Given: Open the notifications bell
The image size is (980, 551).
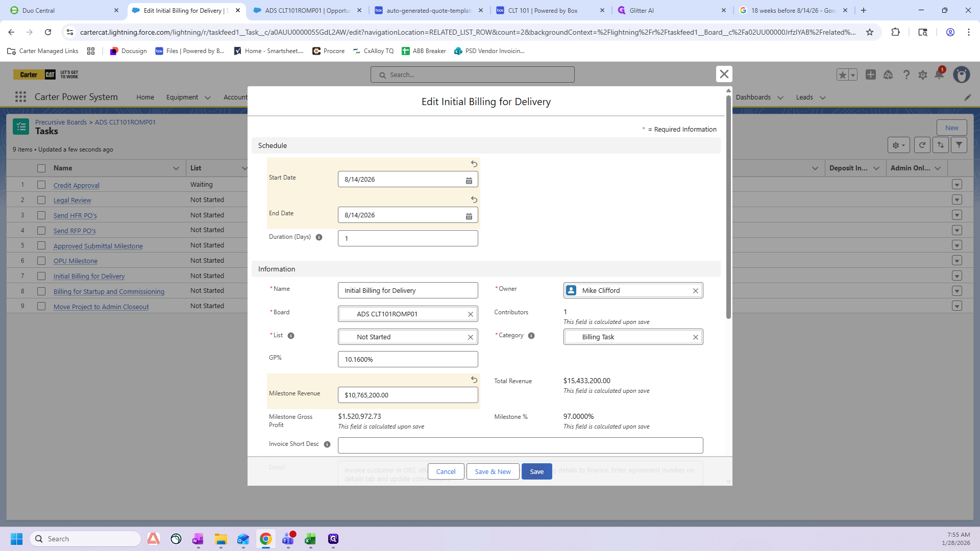Looking at the screenshot, I should click(x=939, y=75).
